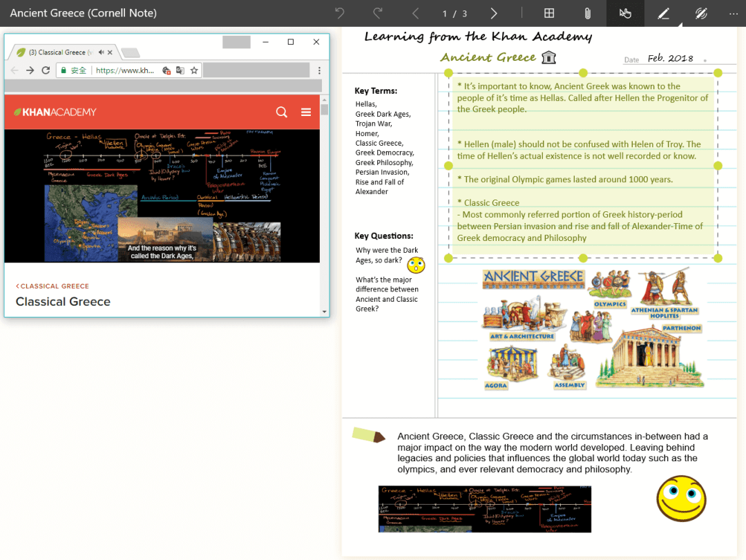The width and height of the screenshot is (746, 560).
Task: Reload the Khan Academy page
Action: click(46, 70)
